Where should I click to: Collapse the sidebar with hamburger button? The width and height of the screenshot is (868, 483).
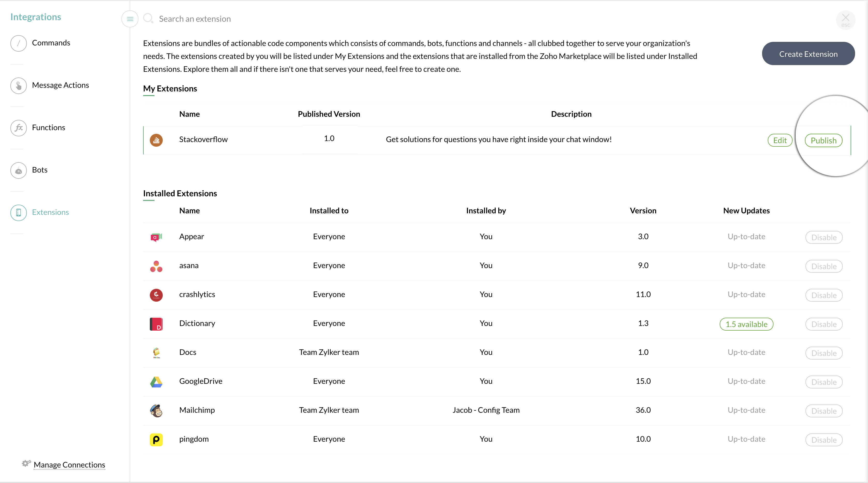click(x=130, y=19)
